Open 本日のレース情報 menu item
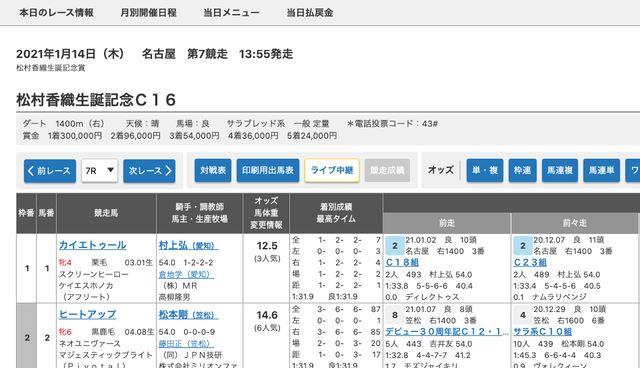The image size is (640, 368). [56, 13]
